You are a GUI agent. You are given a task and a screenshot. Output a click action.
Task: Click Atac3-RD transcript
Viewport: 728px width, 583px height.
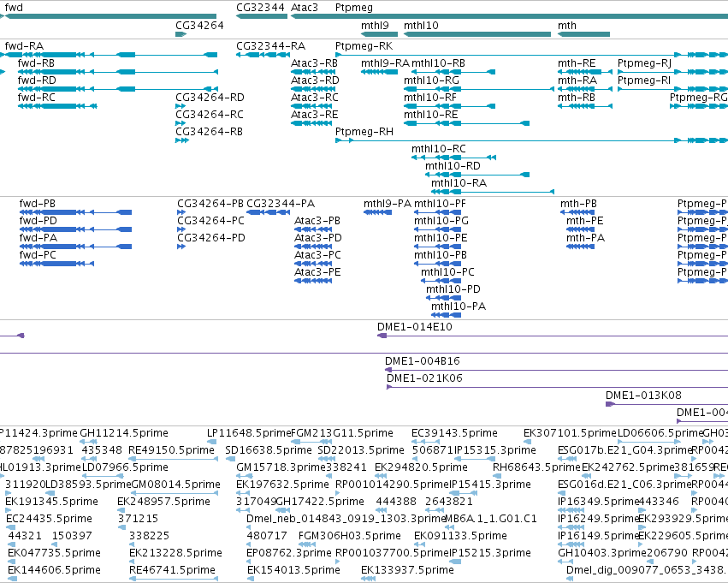point(313,89)
